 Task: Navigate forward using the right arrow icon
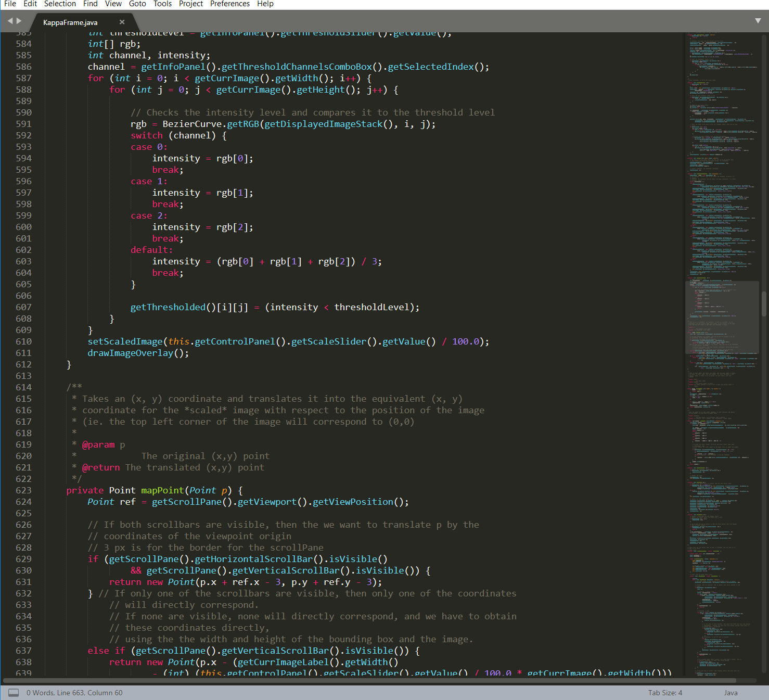19,21
